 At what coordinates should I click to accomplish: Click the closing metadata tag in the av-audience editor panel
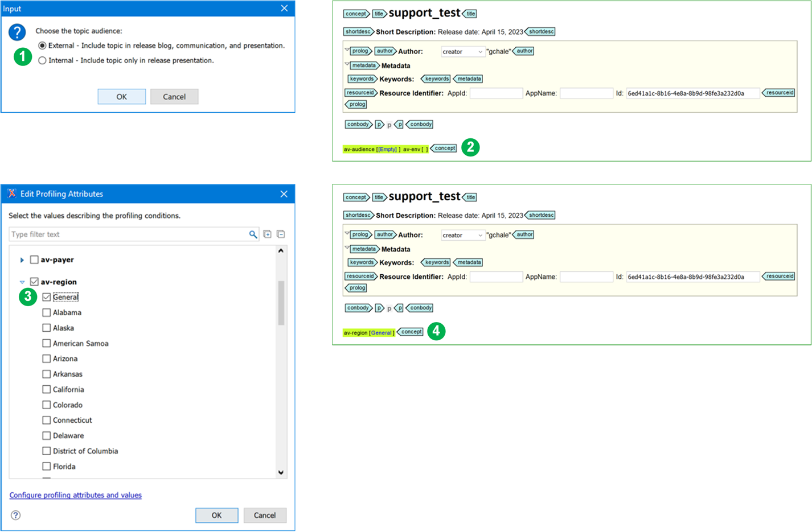[468, 79]
